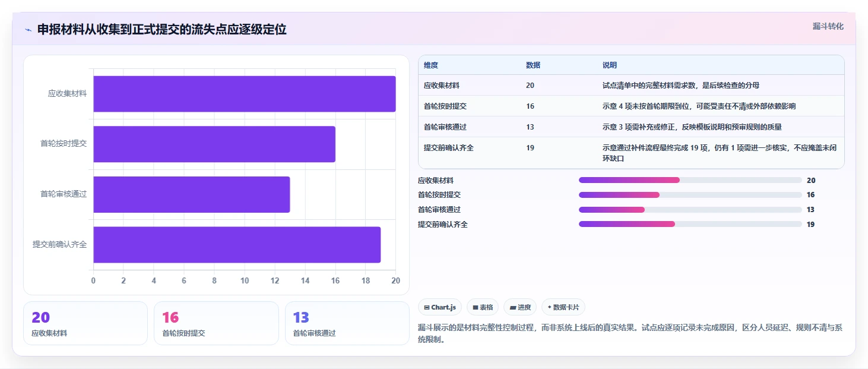Click the 说明 column header
The width and height of the screenshot is (868, 369).
[x=610, y=65]
